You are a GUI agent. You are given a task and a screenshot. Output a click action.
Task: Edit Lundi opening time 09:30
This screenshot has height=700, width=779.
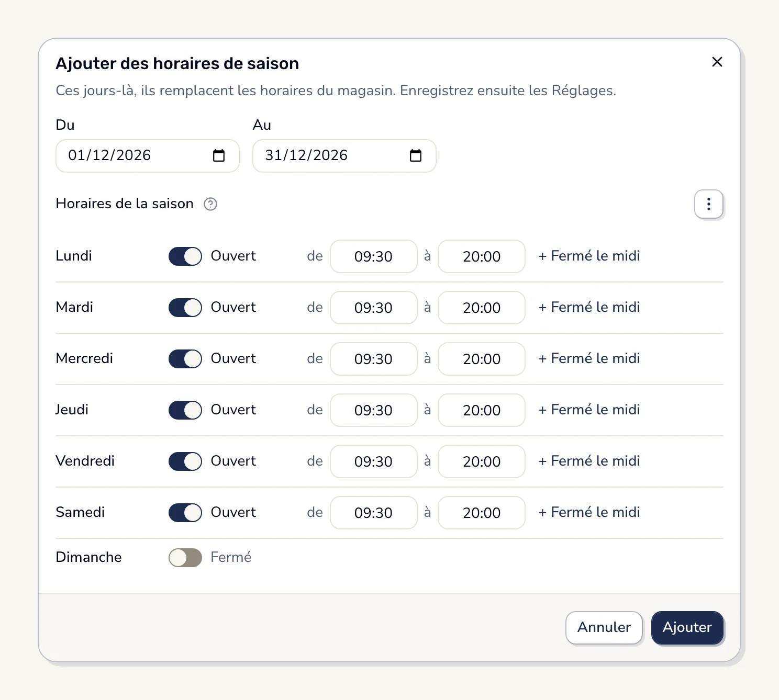pyautogui.click(x=374, y=256)
